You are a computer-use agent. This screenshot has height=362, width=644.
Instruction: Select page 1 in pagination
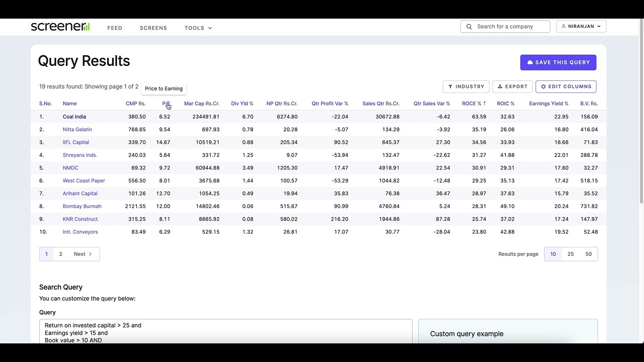tap(46, 254)
